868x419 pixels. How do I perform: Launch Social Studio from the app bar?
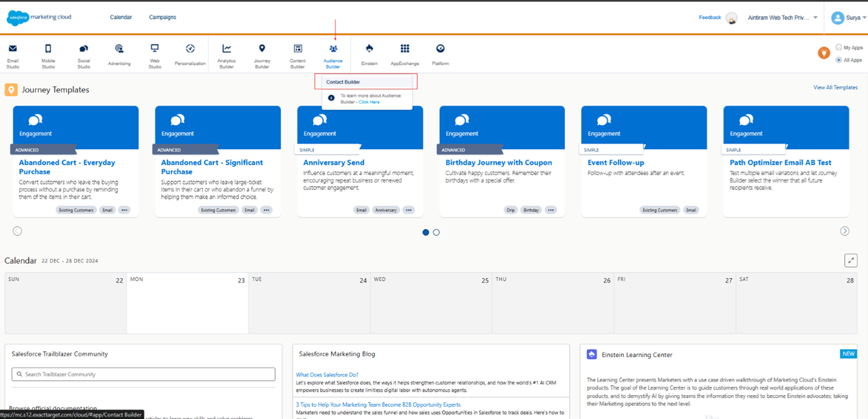[x=83, y=49]
